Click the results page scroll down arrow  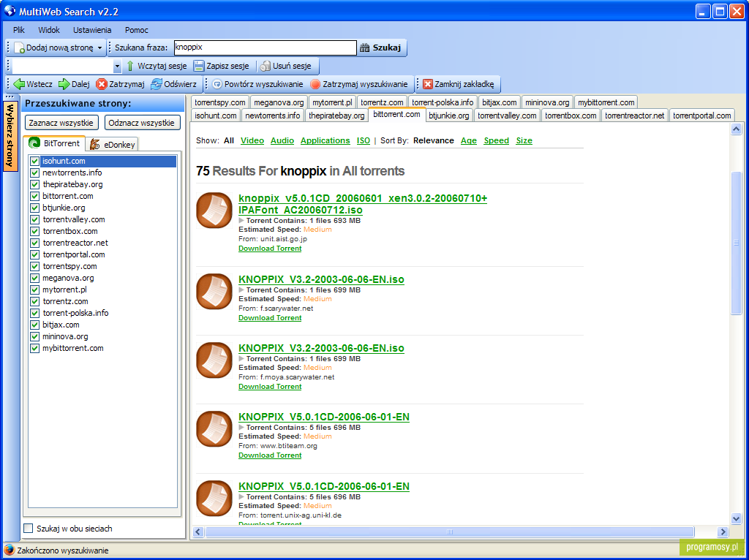point(736,518)
